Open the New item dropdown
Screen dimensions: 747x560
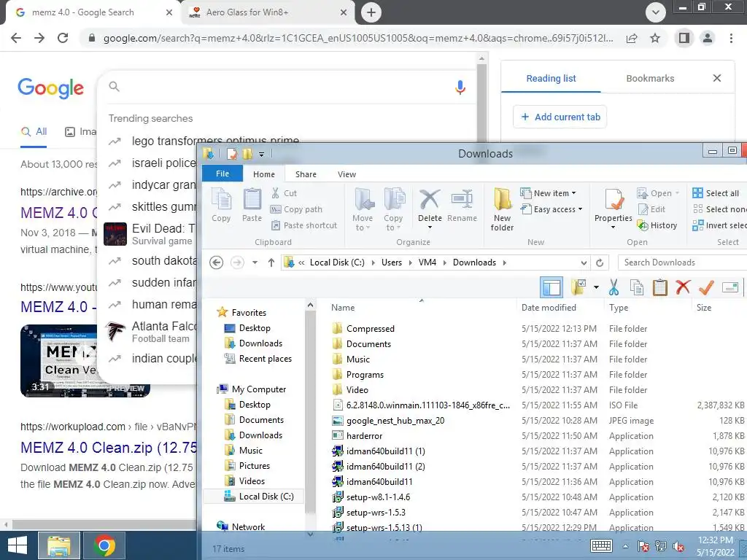tap(548, 192)
